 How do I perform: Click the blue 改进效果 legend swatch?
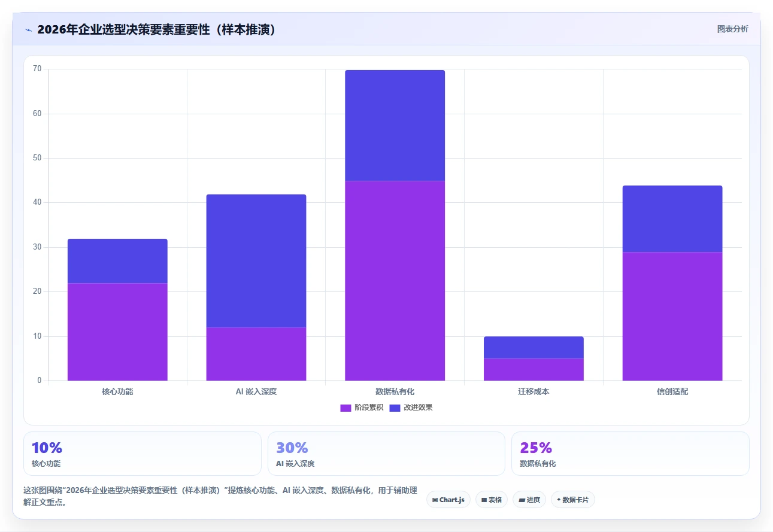tap(395, 408)
